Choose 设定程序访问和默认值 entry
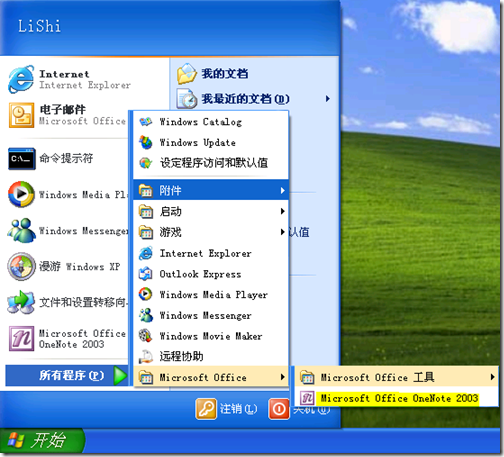Viewport: 504px width, 457px height. [x=211, y=163]
